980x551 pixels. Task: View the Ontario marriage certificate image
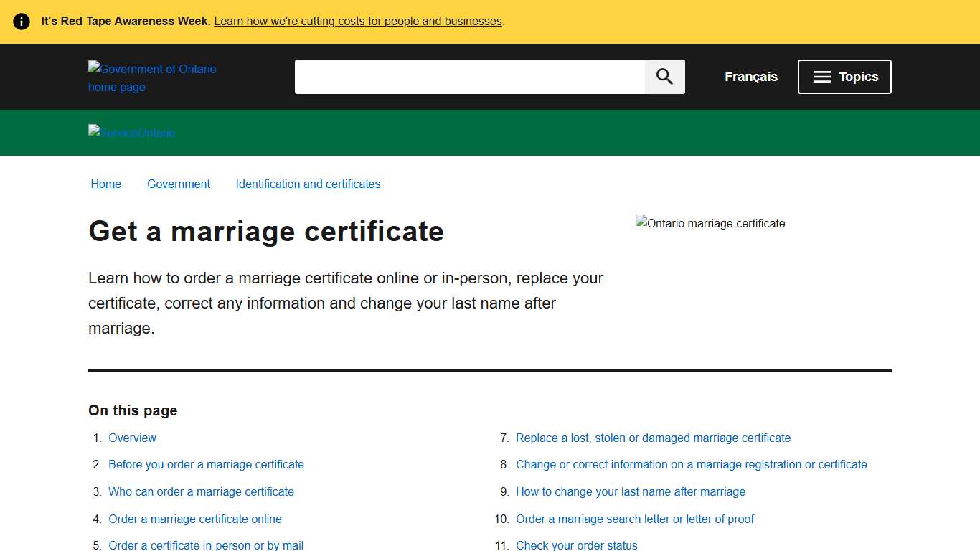coord(710,223)
